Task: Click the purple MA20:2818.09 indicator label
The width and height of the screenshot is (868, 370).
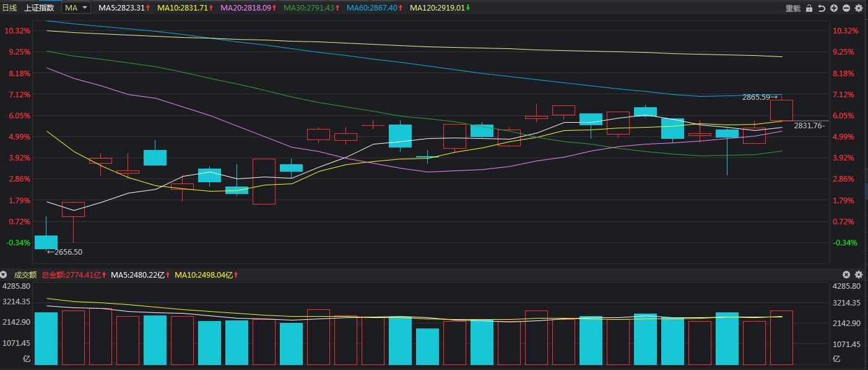Action: 248,8
